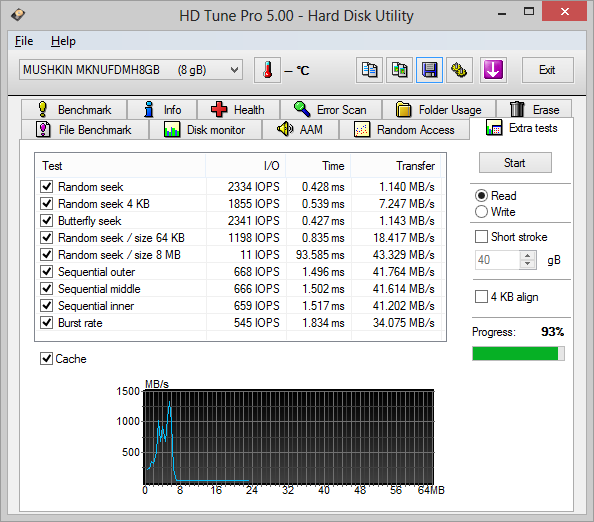Click the Start button

[515, 163]
